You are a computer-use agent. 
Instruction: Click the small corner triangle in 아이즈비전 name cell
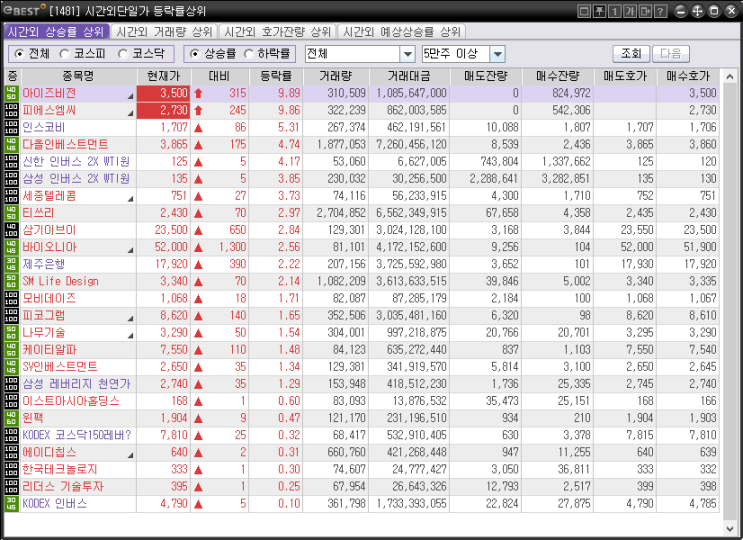[130, 97]
